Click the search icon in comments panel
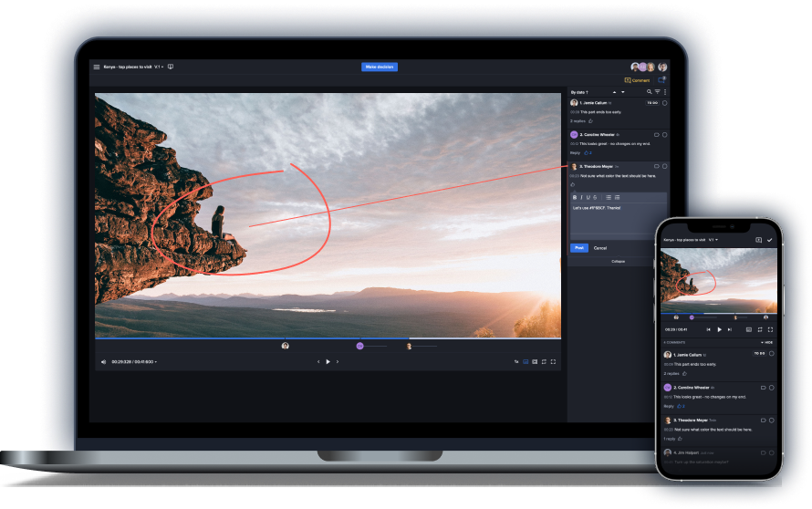This screenshot has height=509, width=812. pyautogui.click(x=650, y=92)
